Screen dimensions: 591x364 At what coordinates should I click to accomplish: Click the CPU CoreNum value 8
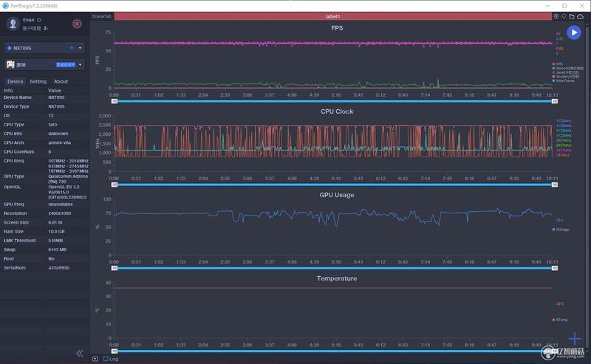pyautogui.click(x=49, y=152)
